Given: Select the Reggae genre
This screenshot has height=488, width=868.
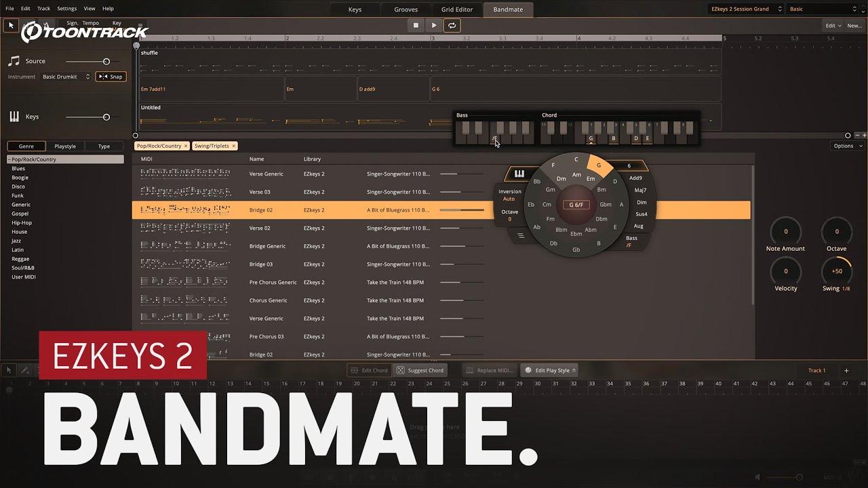Looking at the screenshot, I should 20,259.
